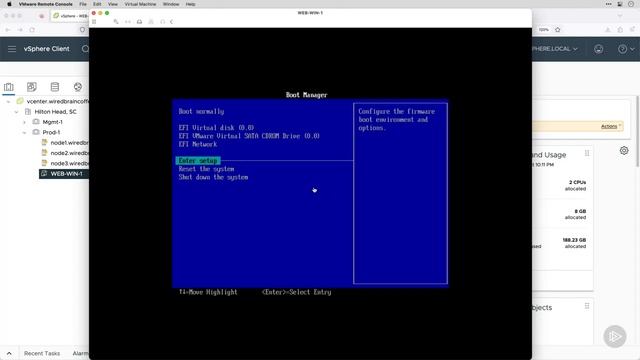
Task: Select the vcenter.wiredbraincoffee tree item
Action: tap(57, 101)
